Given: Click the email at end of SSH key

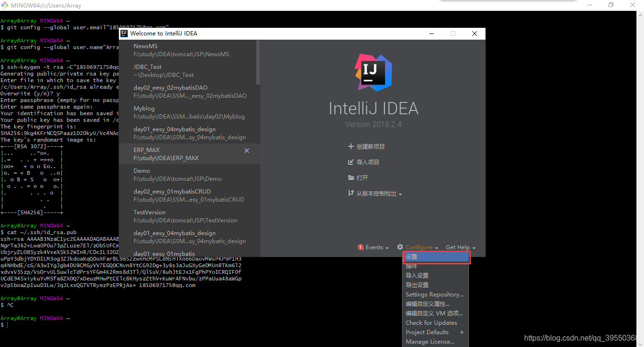Looking at the screenshot, I should (167, 285).
